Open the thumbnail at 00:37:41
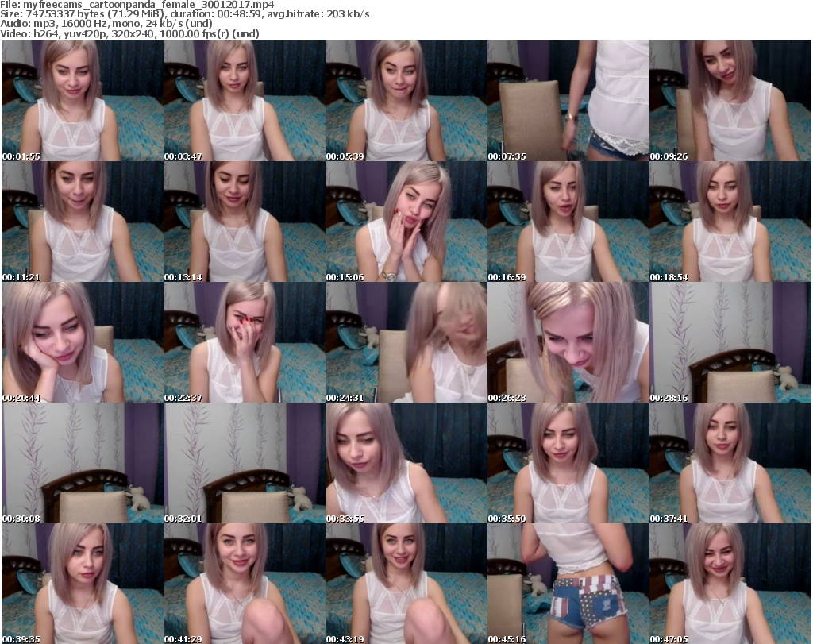The image size is (813, 644). tap(730, 463)
